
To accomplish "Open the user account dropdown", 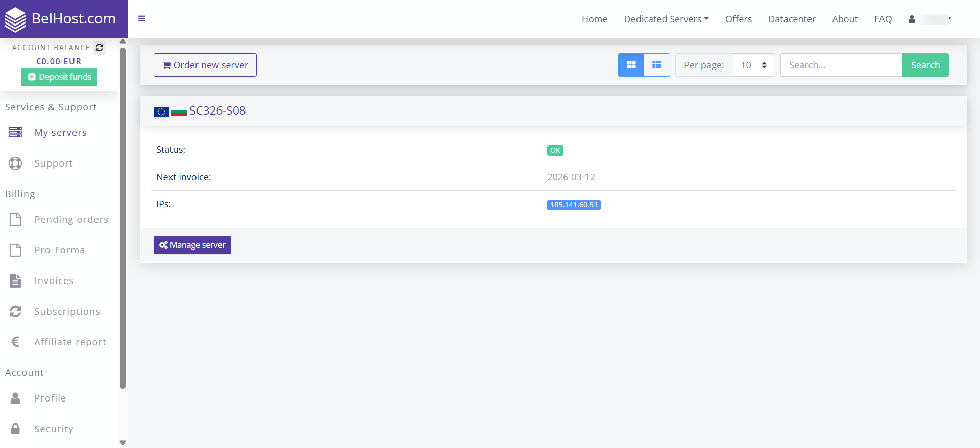I will [929, 19].
